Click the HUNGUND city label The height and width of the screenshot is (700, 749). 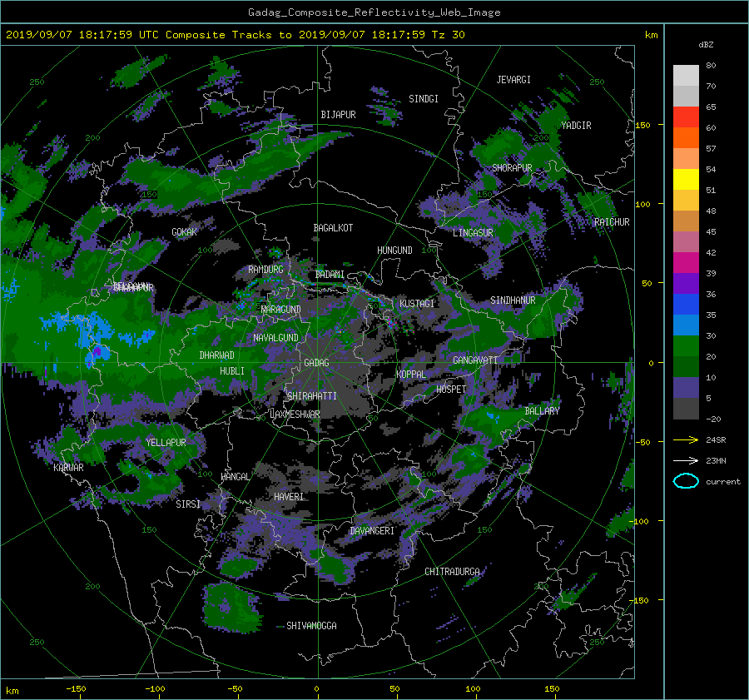[x=394, y=251]
